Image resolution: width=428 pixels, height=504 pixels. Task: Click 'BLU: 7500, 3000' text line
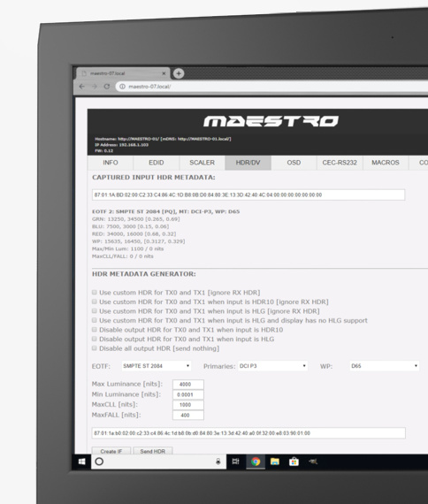130,226
